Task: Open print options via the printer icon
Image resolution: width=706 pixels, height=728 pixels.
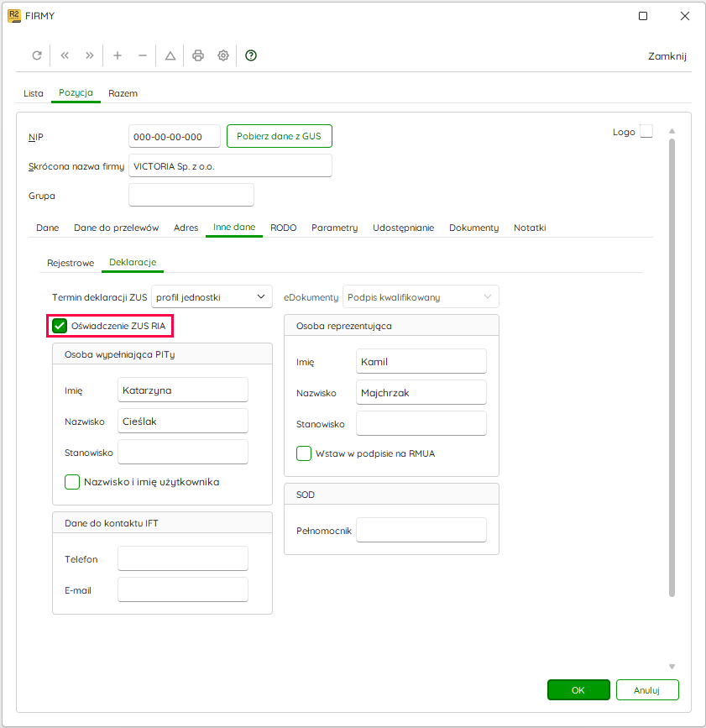Action: pos(198,55)
